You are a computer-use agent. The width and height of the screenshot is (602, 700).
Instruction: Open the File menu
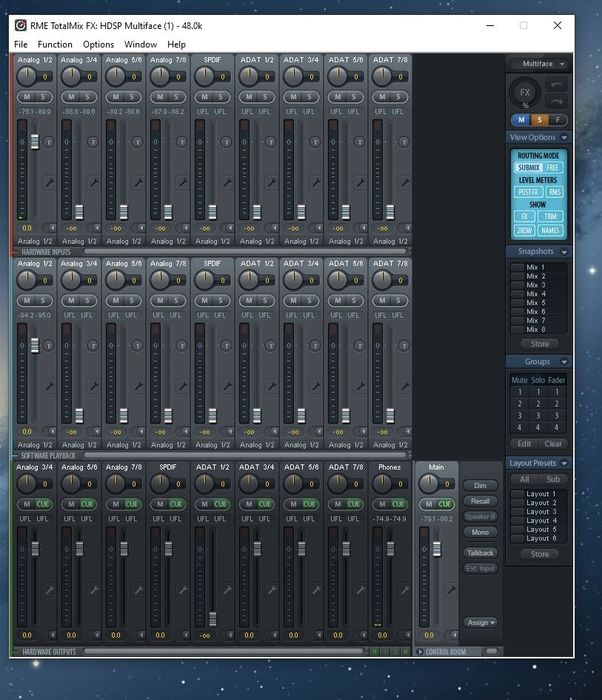(21, 45)
